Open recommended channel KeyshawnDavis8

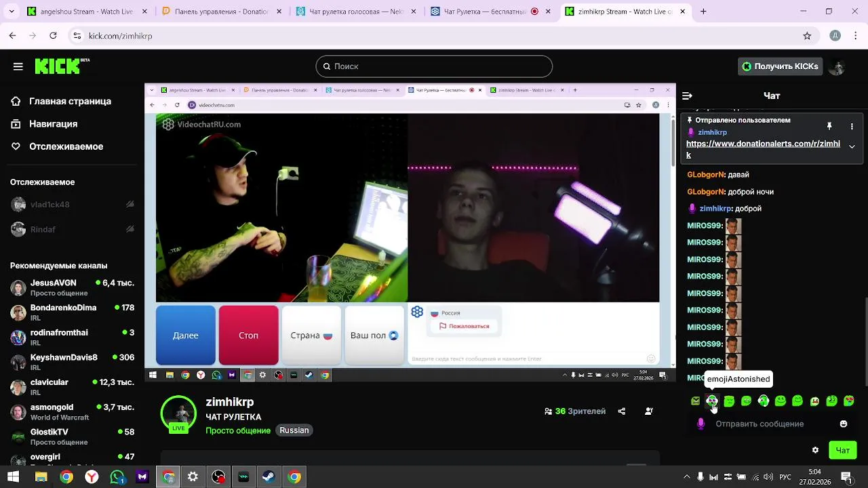pos(72,362)
